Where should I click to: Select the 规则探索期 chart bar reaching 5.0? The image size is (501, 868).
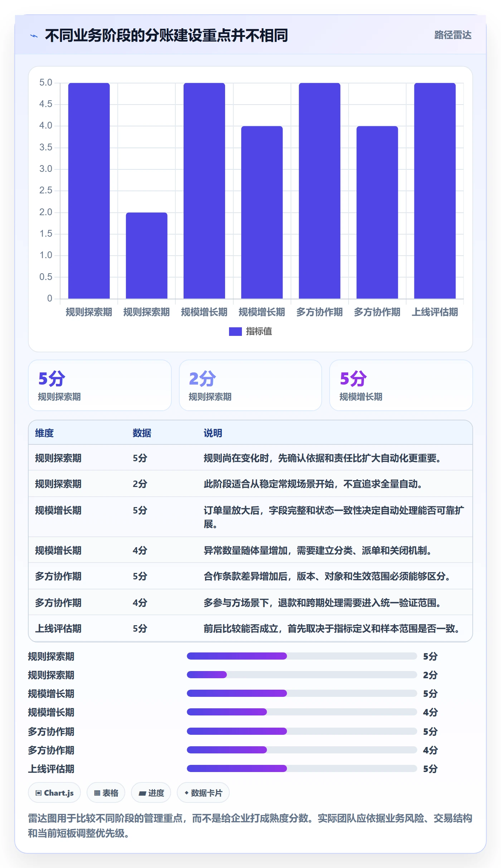click(x=89, y=191)
